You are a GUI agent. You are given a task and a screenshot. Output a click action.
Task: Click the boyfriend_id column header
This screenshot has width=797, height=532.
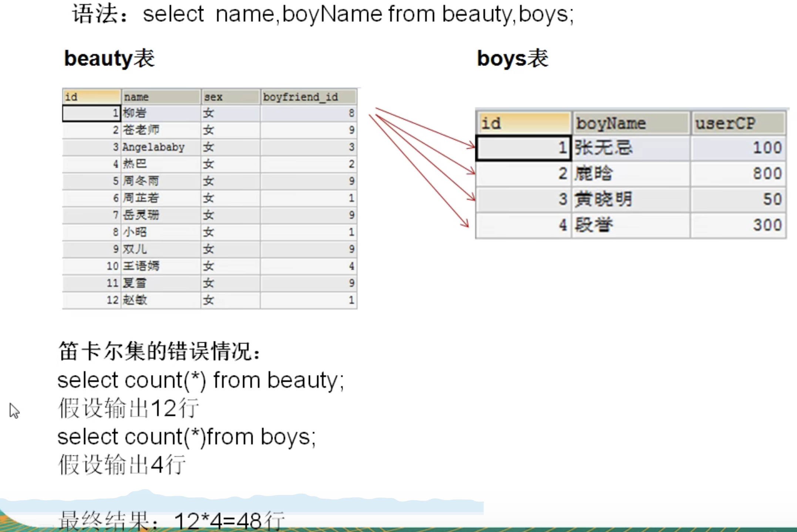tap(308, 97)
